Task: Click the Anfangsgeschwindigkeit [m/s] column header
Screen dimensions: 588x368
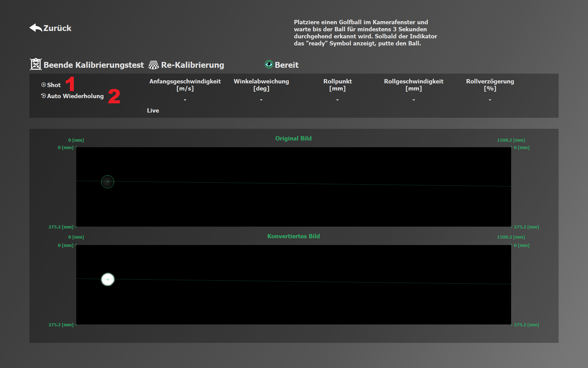Action: [185, 85]
